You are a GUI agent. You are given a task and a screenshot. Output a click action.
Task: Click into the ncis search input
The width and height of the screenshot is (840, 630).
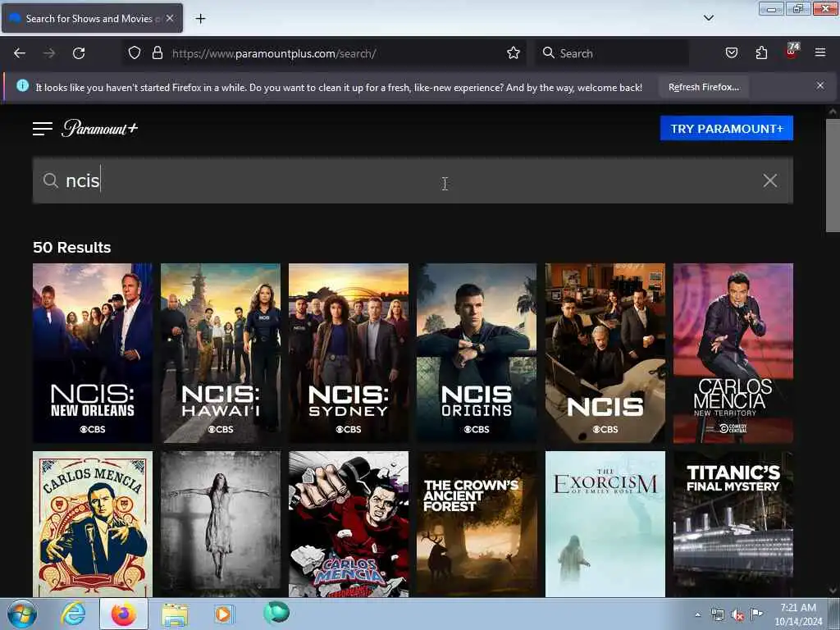click(413, 180)
